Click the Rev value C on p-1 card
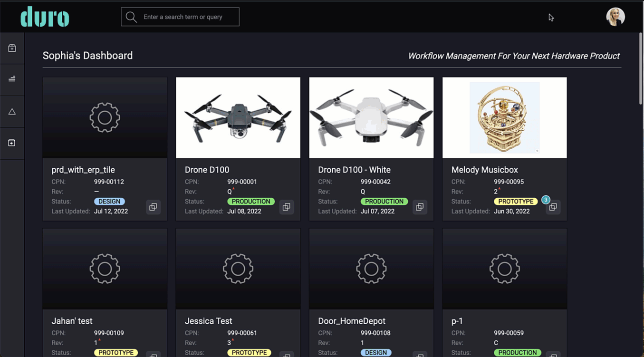The image size is (644, 357). (x=496, y=343)
